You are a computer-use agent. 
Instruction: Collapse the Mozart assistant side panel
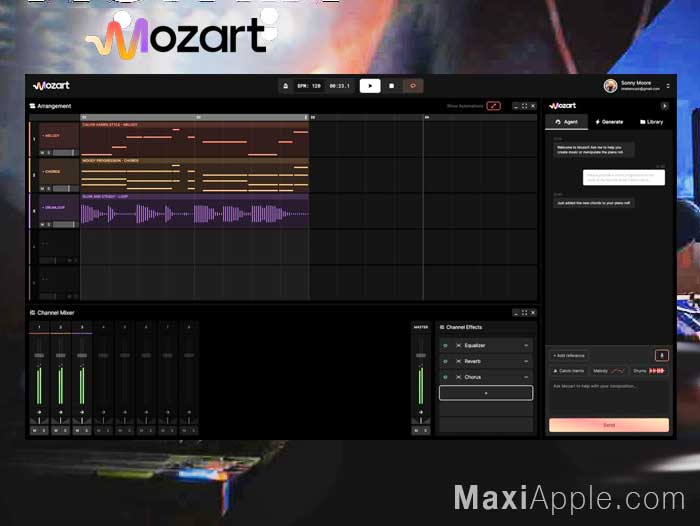pos(664,106)
